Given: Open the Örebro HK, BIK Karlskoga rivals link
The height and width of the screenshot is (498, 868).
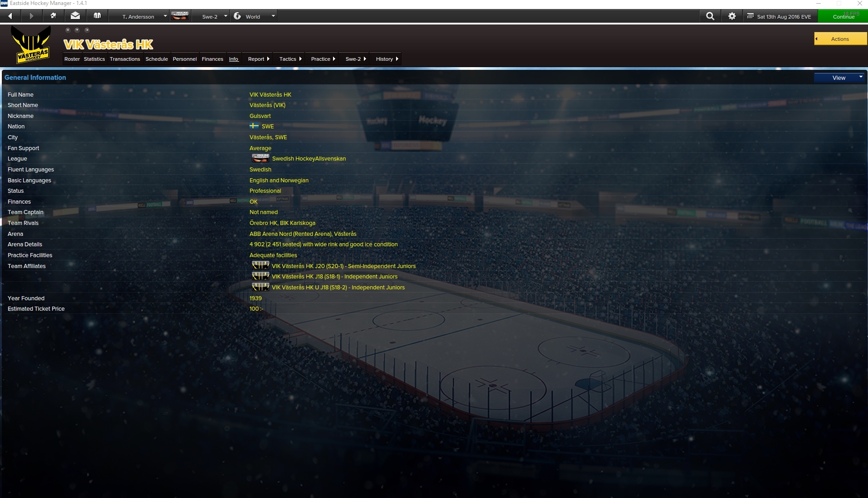Looking at the screenshot, I should (x=282, y=223).
